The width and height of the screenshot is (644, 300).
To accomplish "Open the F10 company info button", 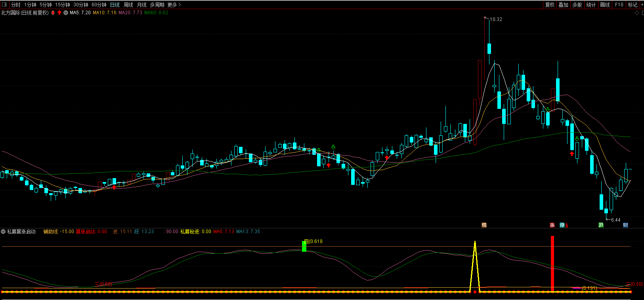I will [619, 5].
